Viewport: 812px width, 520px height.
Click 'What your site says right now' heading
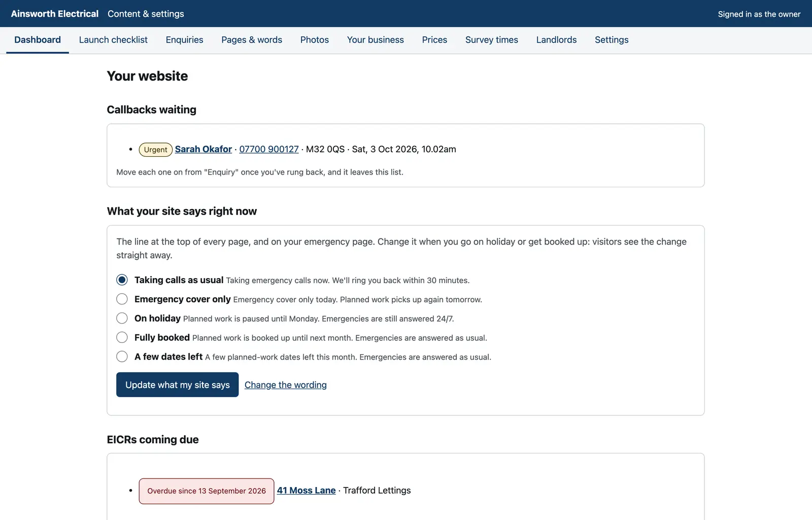[182, 211]
